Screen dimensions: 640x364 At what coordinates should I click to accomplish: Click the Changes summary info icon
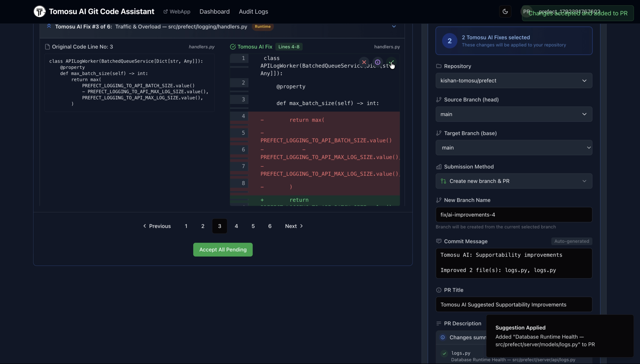tap(443, 338)
